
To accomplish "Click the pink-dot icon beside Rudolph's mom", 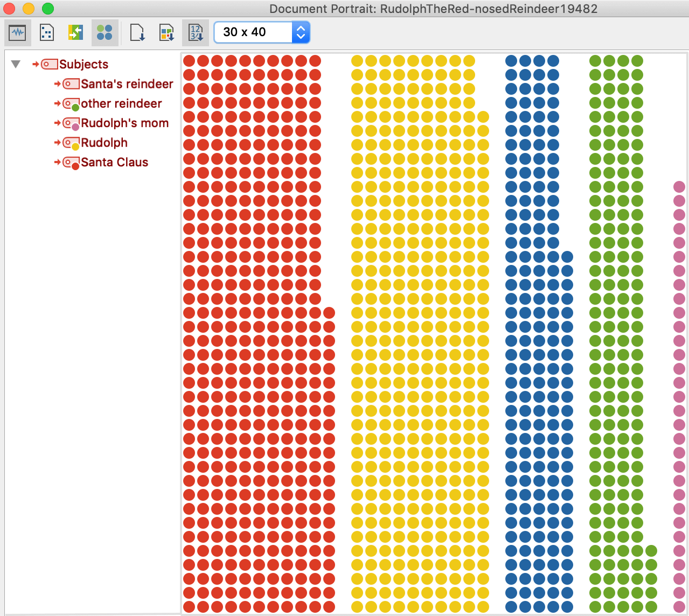I will tap(71, 124).
